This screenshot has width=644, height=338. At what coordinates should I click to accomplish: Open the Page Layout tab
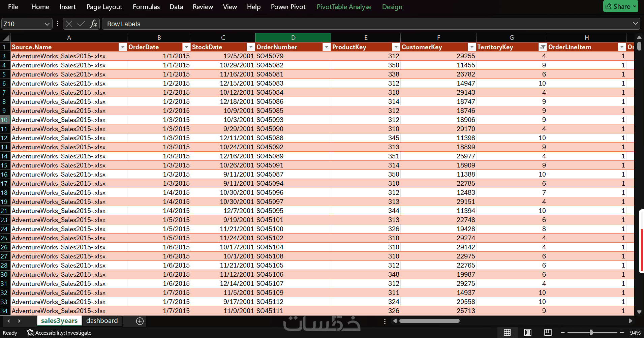click(x=104, y=7)
